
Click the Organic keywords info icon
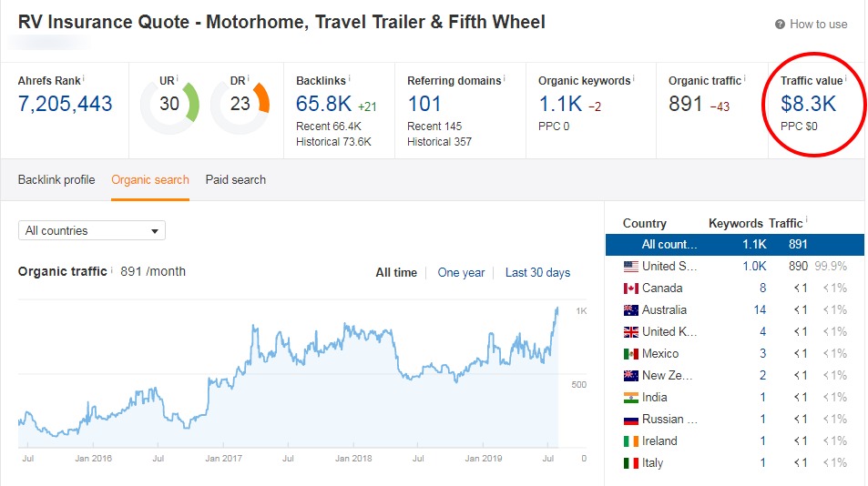633,78
